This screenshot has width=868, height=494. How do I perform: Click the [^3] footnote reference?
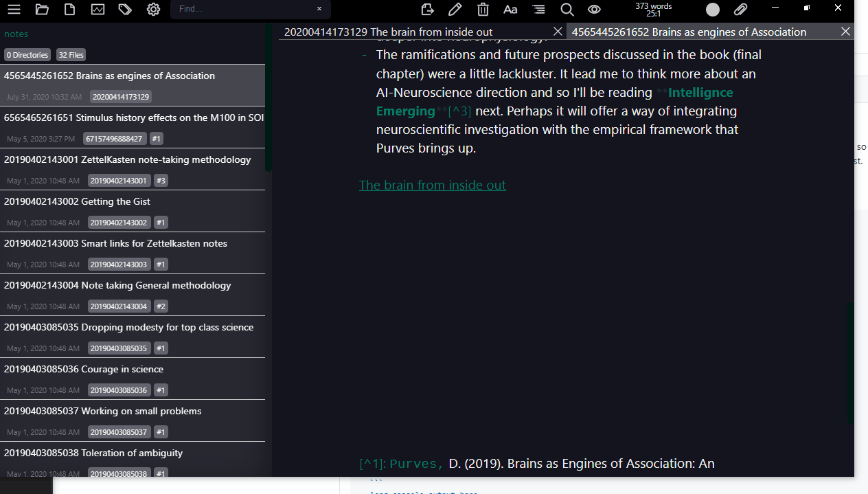tap(459, 111)
